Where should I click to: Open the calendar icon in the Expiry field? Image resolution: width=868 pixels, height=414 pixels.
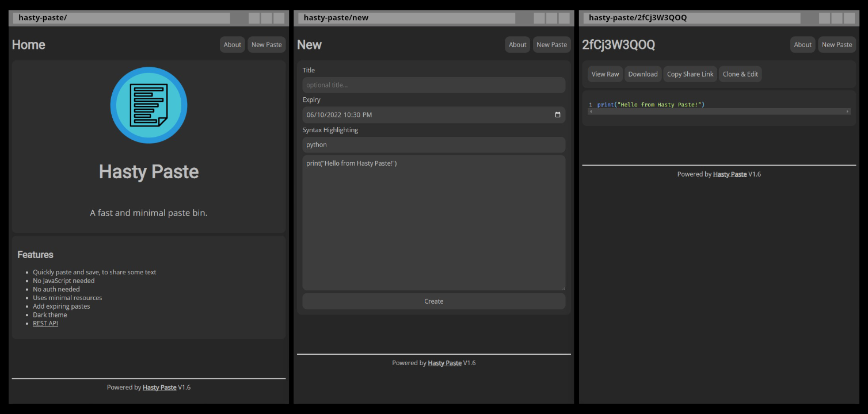pyautogui.click(x=557, y=114)
